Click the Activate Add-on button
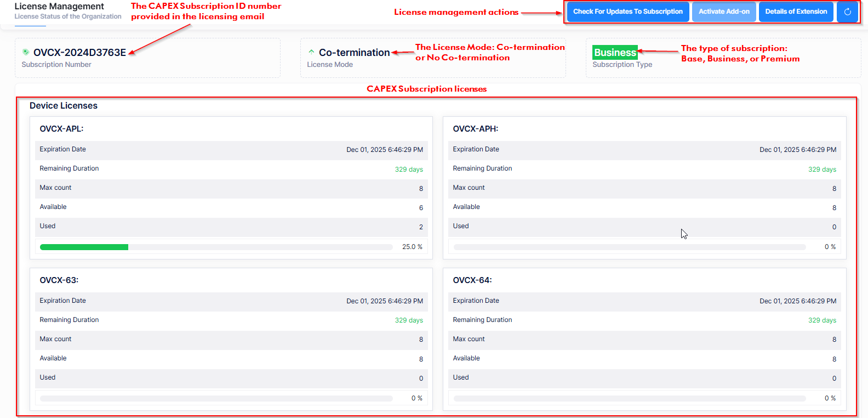Viewport: 868px width, 418px height. (723, 12)
